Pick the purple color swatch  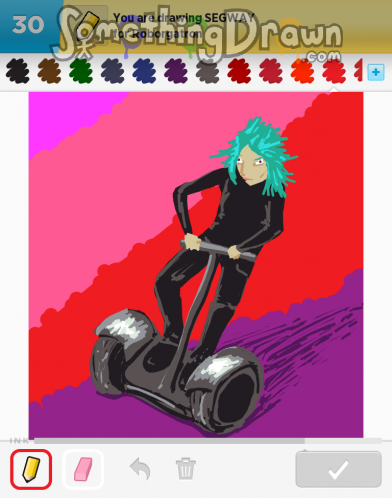tap(176, 71)
